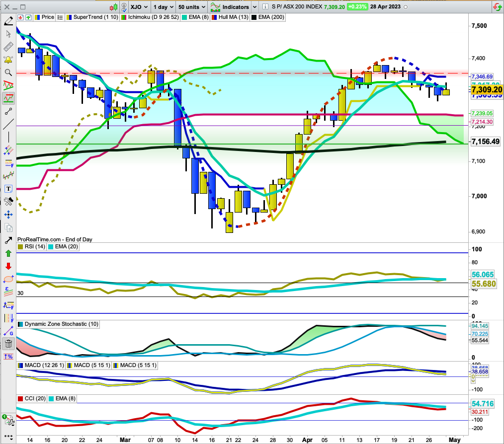504x444 pixels.
Task: Select the ruler measurement tool
Action: tap(8, 47)
